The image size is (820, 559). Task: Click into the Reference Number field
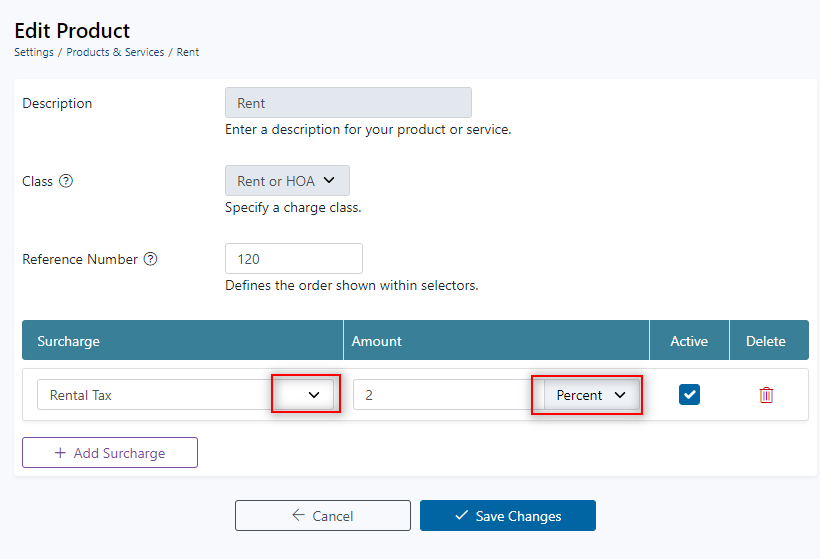pos(293,259)
